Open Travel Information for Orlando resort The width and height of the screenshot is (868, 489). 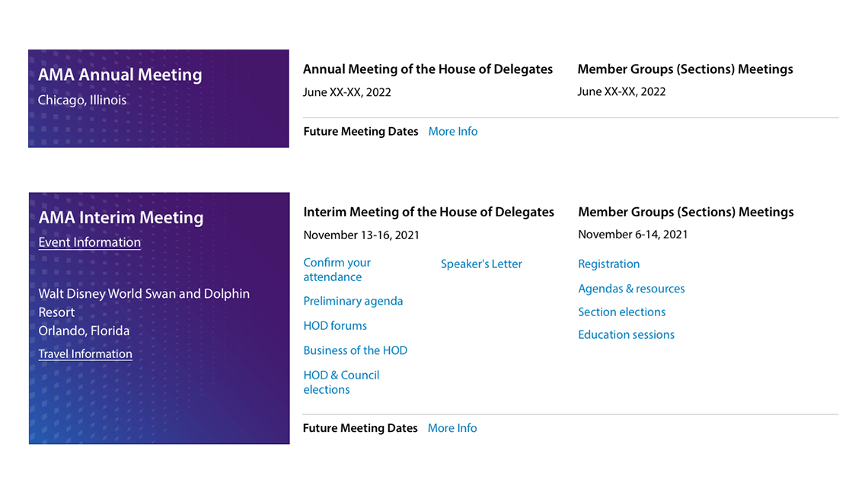[x=85, y=354]
